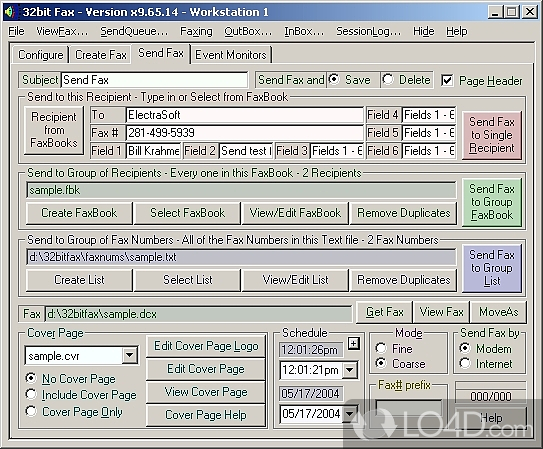Click the Hide menu item
Viewport: 543px width, 449px height.
coord(424,32)
